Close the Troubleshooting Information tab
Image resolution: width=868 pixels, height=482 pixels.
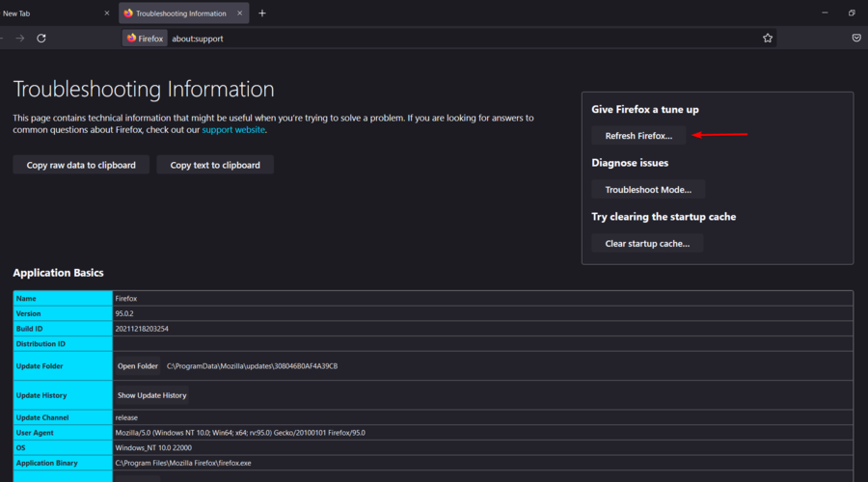click(240, 13)
